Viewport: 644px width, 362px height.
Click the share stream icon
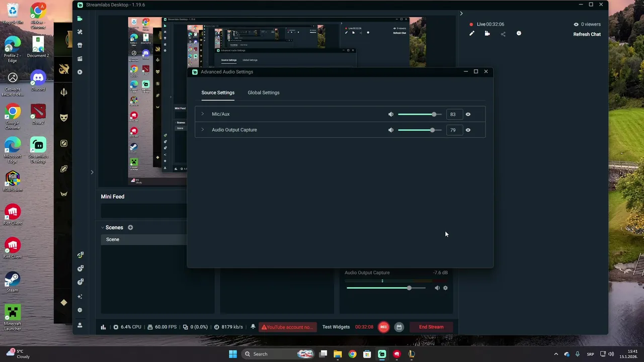click(x=503, y=34)
